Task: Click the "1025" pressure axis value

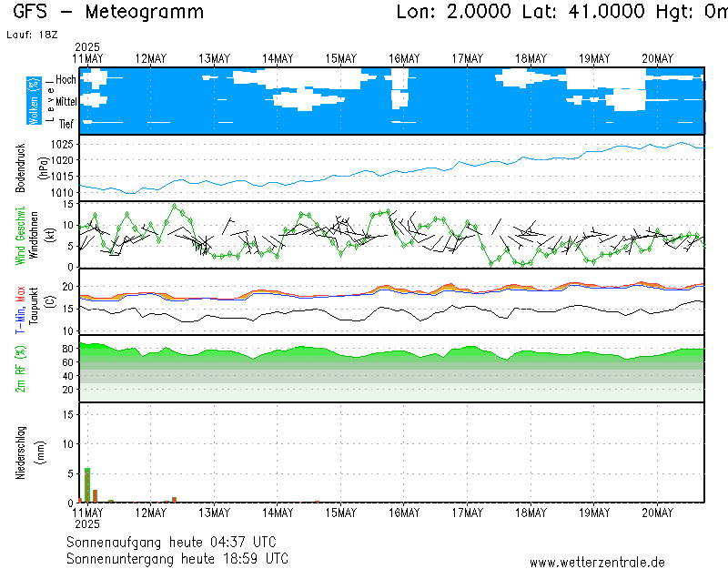Action: tap(62, 145)
